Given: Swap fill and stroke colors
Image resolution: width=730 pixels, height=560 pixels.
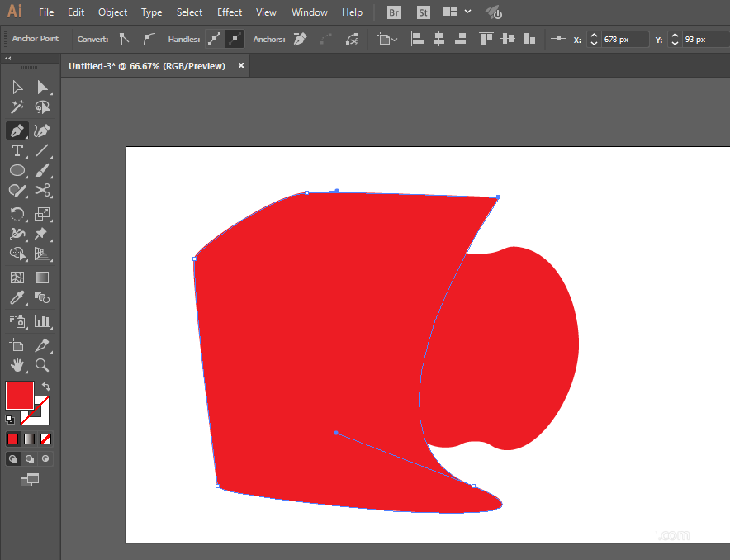Looking at the screenshot, I should tap(45, 387).
